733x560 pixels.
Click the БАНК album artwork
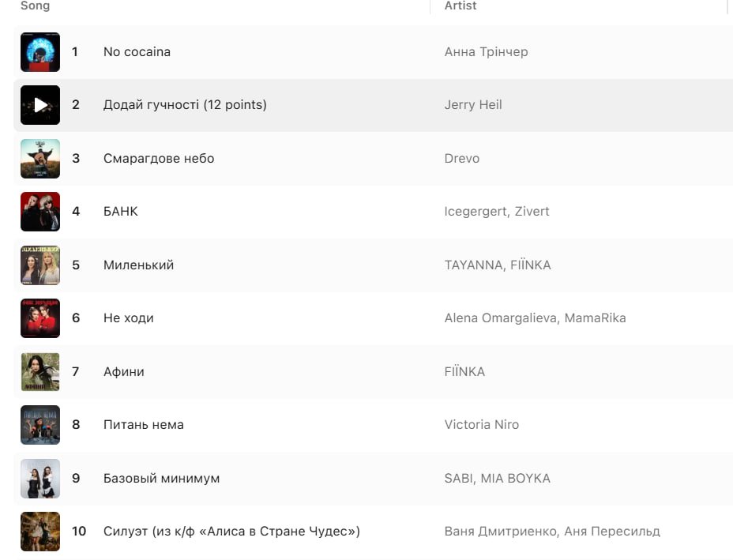(40, 212)
